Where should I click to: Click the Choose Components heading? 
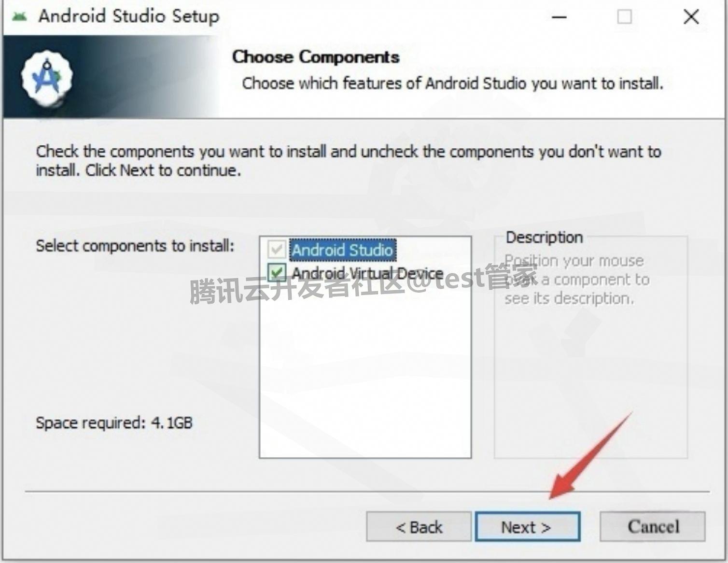pyautogui.click(x=316, y=57)
